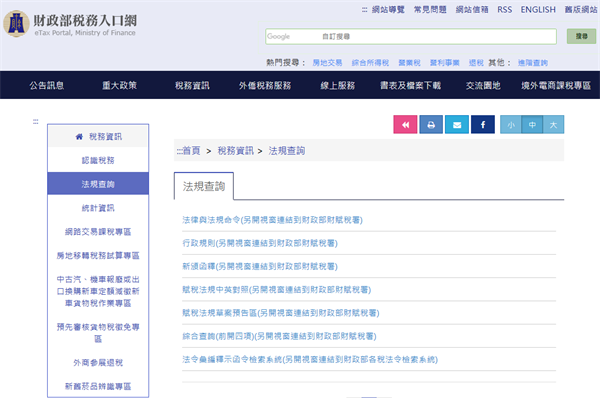This screenshot has height=398, width=600.
Task: Open 境外電商課稅專區 main menu
Action: (x=556, y=85)
